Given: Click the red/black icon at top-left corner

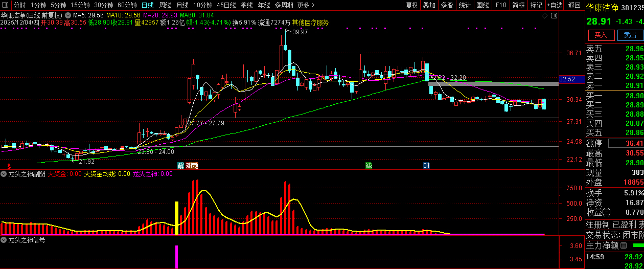Looking at the screenshot, I should pos(6,5).
